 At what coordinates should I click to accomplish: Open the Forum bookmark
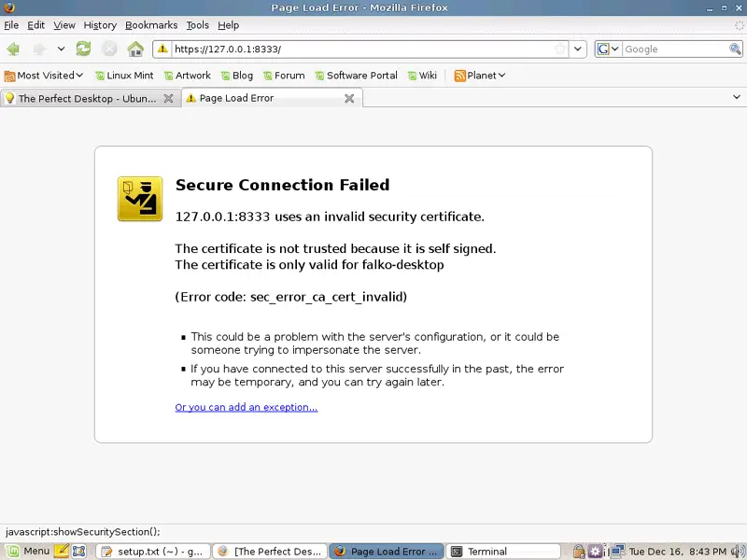pyautogui.click(x=284, y=76)
